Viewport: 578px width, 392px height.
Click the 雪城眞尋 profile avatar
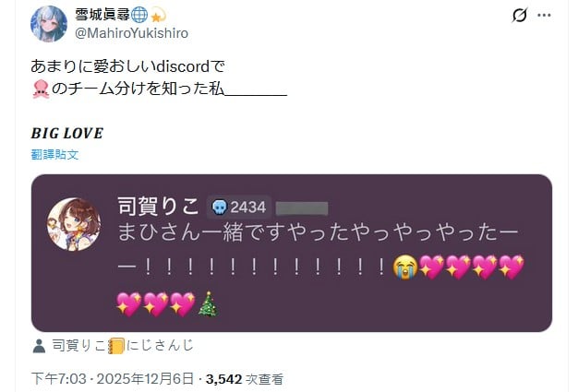49,24
